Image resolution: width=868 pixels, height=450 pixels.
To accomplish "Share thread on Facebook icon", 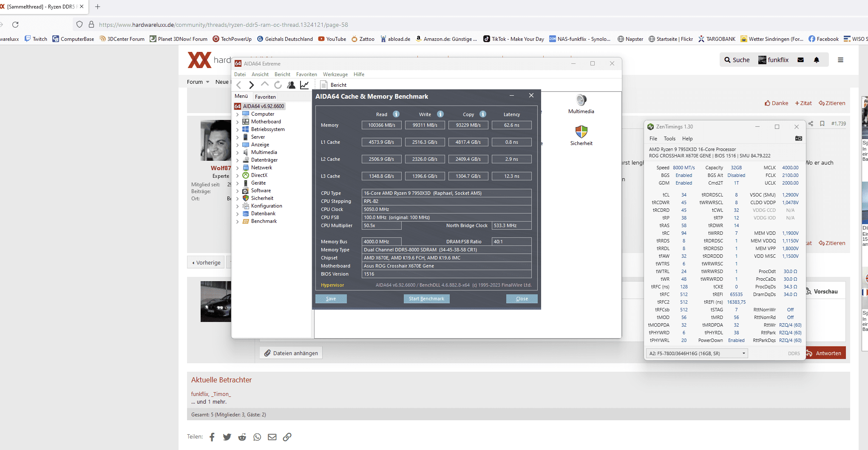I will (212, 437).
